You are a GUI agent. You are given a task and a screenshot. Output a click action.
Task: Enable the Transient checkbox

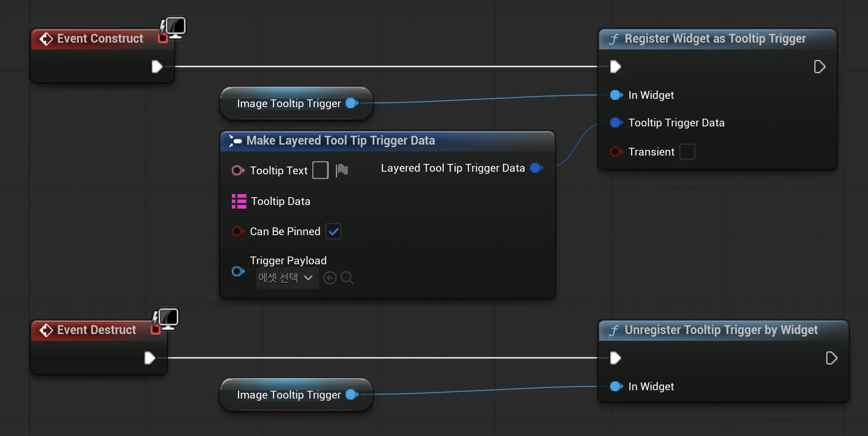[x=687, y=152]
